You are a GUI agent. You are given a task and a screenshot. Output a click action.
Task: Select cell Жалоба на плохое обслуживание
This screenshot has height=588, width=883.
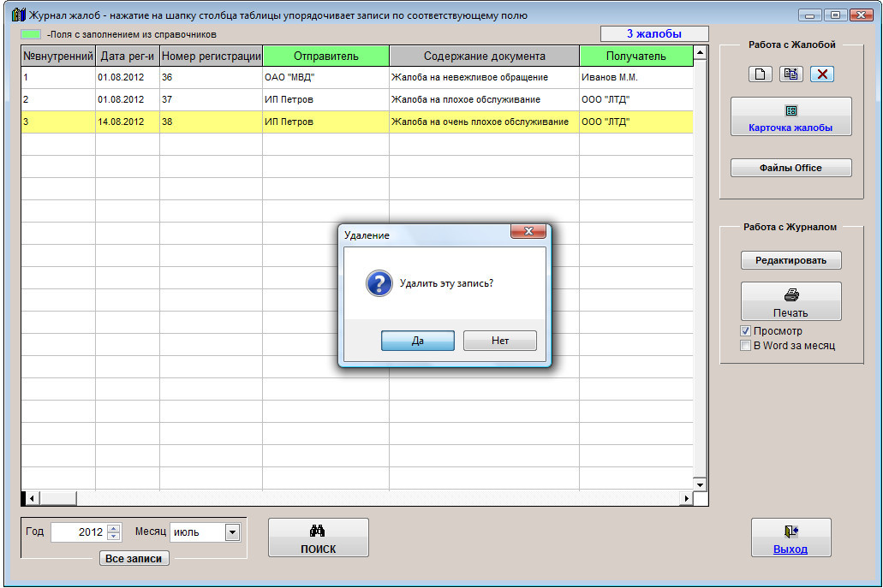(484, 99)
